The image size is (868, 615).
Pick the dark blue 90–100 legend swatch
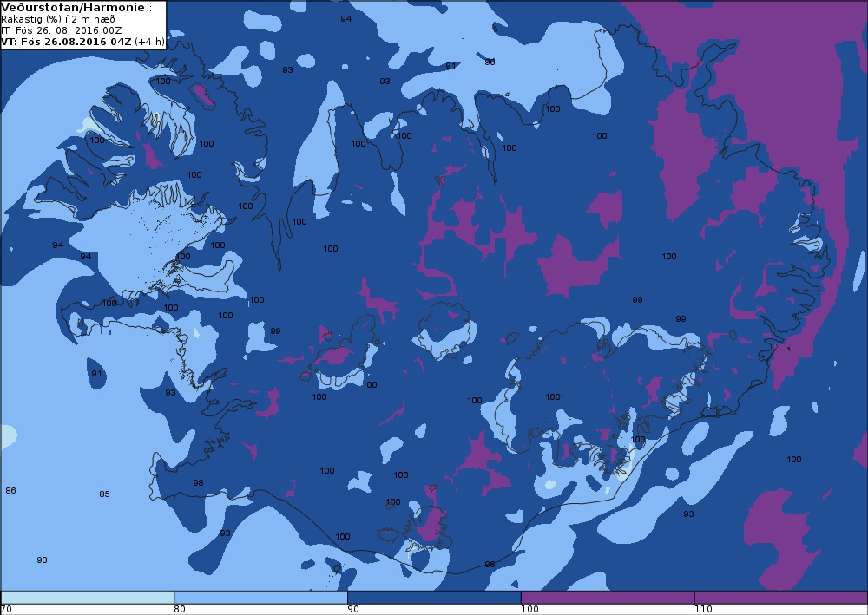434,598
